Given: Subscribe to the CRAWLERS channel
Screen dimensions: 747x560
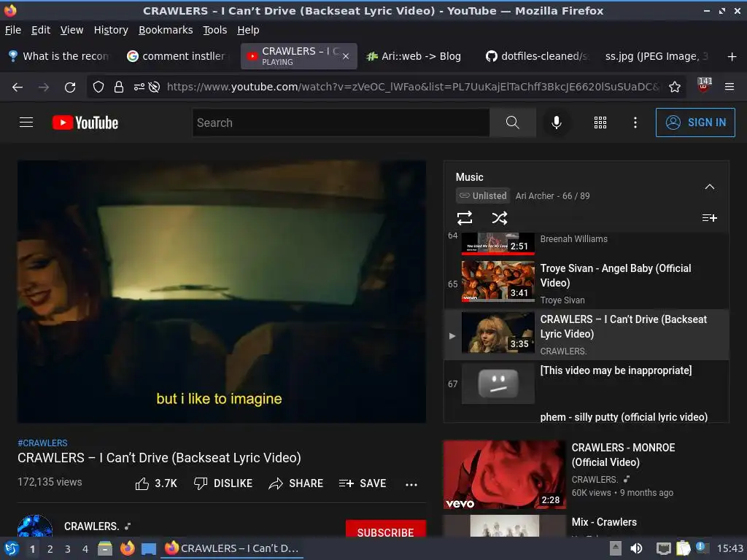Looking at the screenshot, I should tap(385, 530).
